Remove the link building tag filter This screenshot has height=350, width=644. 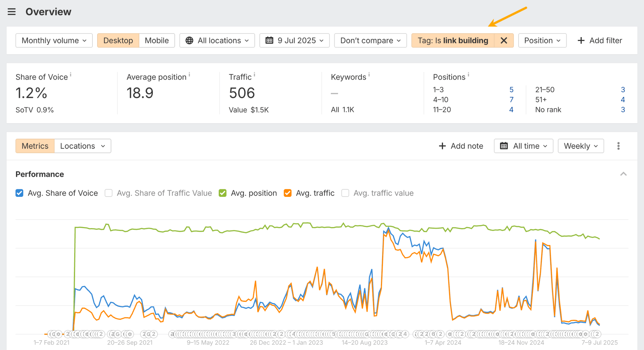(x=504, y=41)
